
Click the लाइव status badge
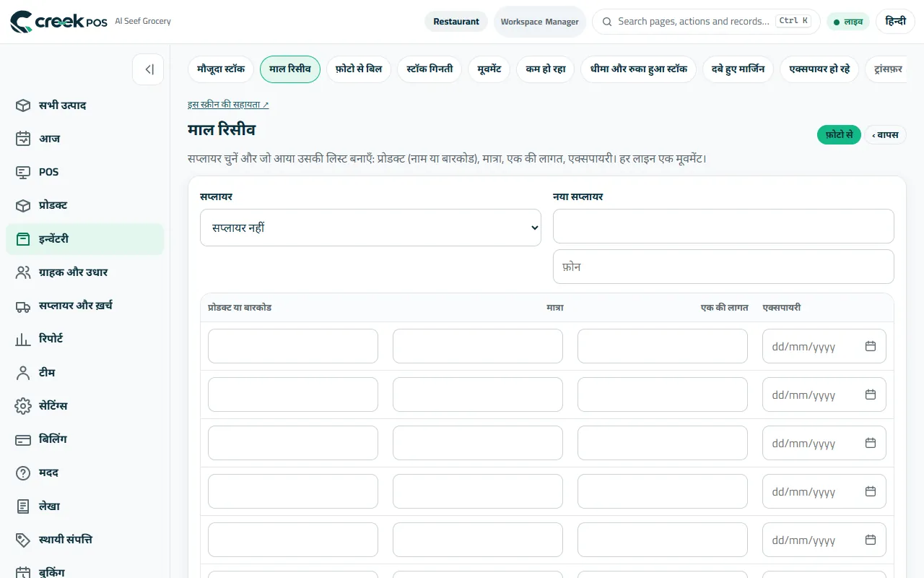point(848,22)
